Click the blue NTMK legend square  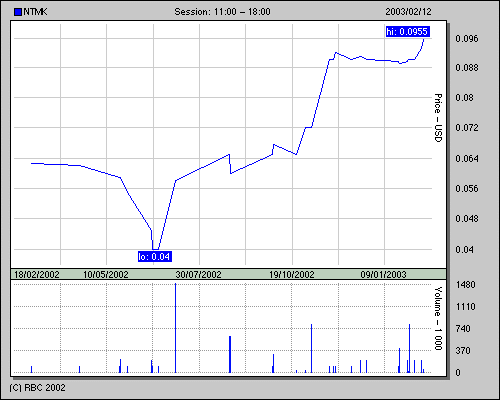[x=18, y=12]
